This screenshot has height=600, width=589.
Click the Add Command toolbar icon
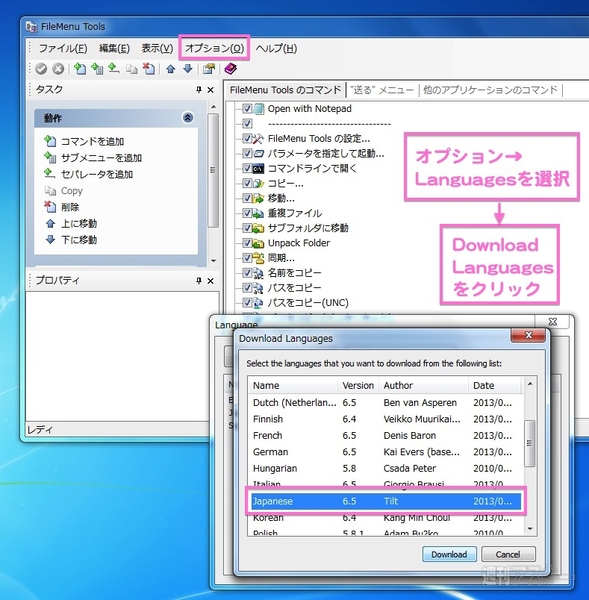click(80, 69)
